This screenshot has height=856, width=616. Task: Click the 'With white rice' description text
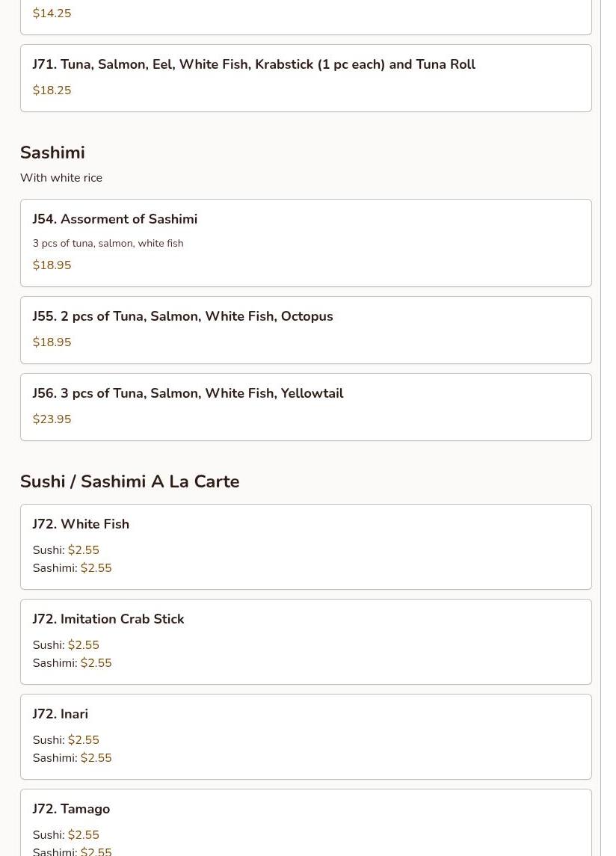click(61, 178)
